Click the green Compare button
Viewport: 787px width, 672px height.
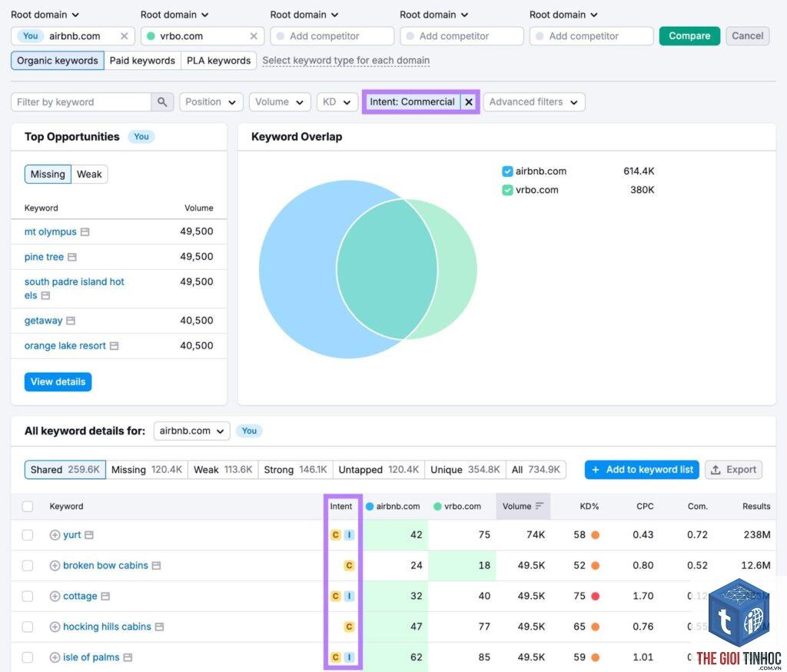coord(689,36)
